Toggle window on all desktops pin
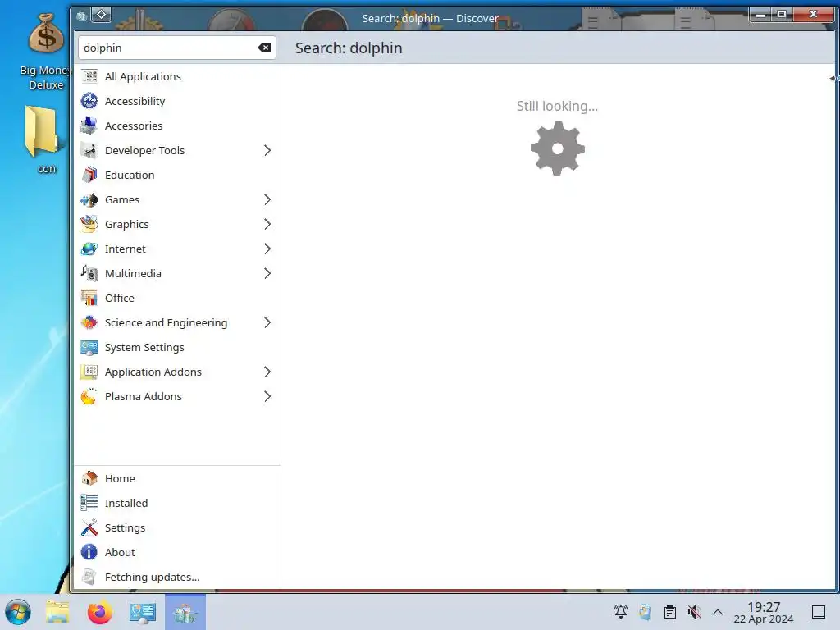The width and height of the screenshot is (840, 630). [x=101, y=15]
